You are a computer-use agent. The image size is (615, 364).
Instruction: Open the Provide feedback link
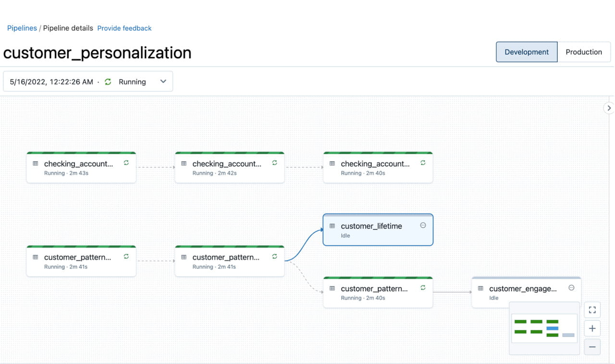point(124,28)
